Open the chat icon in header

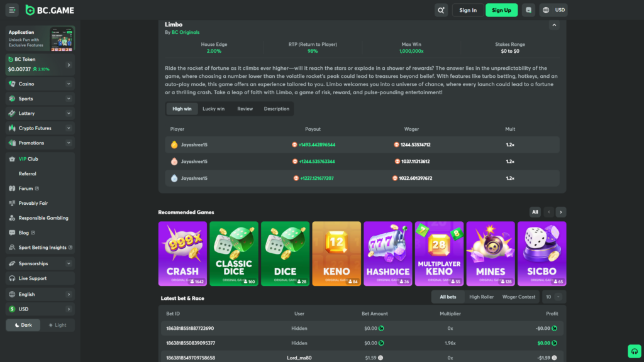528,10
